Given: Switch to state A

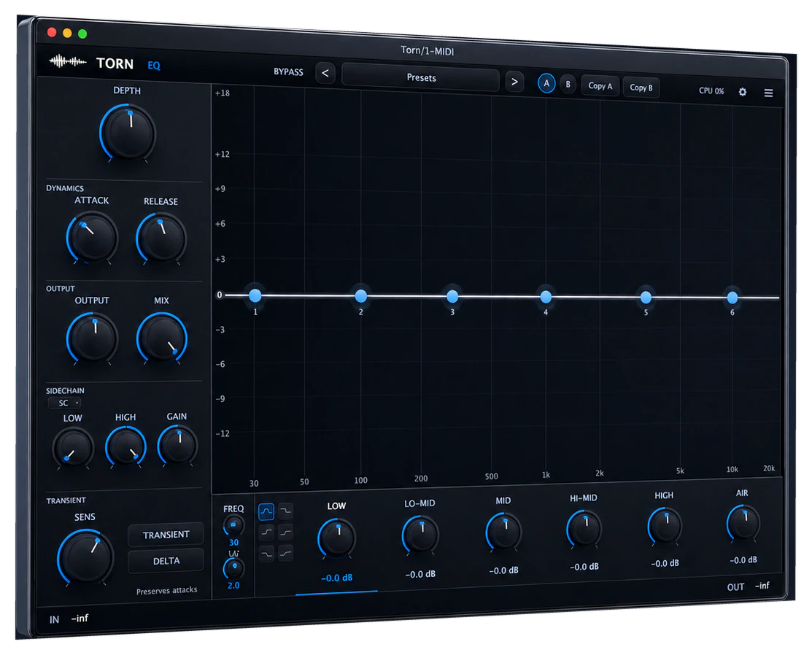Looking at the screenshot, I should (x=546, y=83).
